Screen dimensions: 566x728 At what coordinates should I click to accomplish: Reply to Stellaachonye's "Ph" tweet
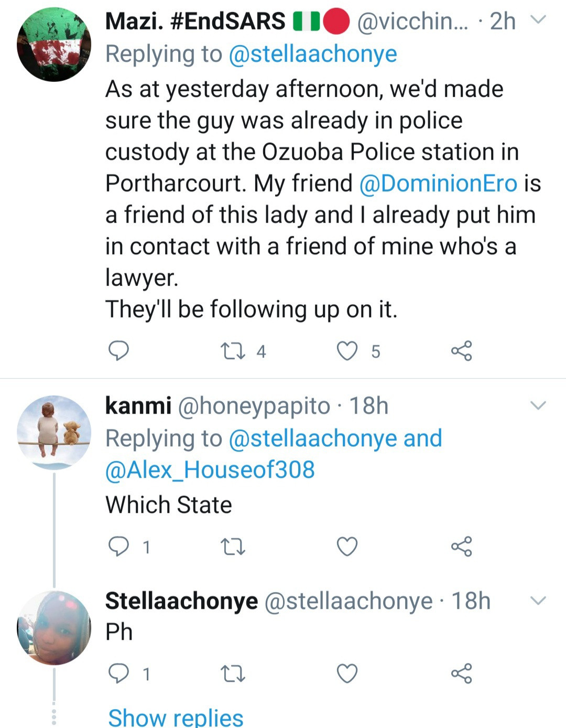(x=118, y=673)
